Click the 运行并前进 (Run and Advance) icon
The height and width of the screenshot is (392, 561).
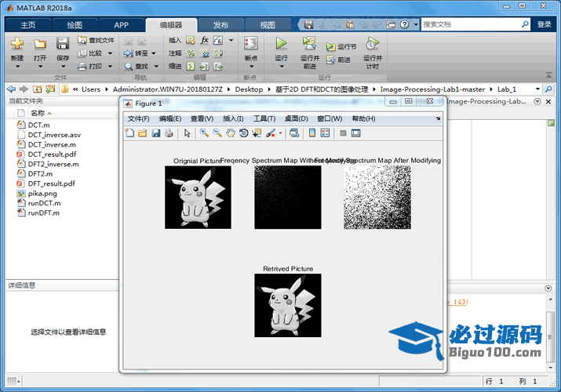click(309, 43)
